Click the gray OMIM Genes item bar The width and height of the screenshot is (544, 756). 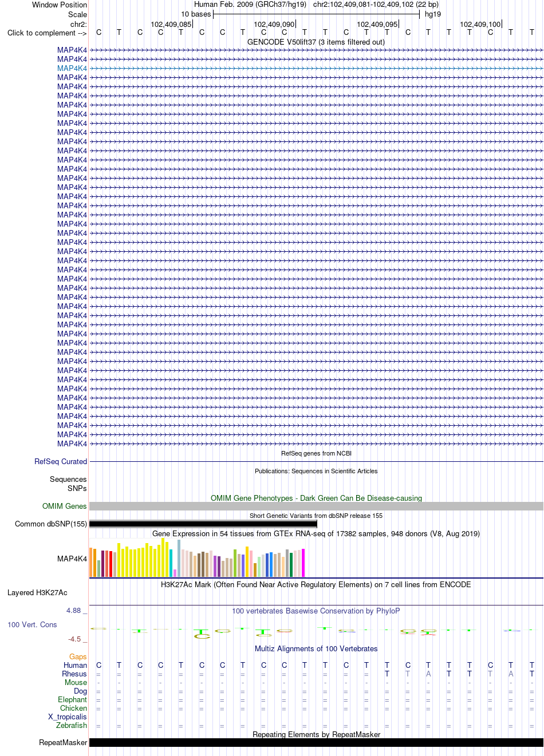(316, 506)
